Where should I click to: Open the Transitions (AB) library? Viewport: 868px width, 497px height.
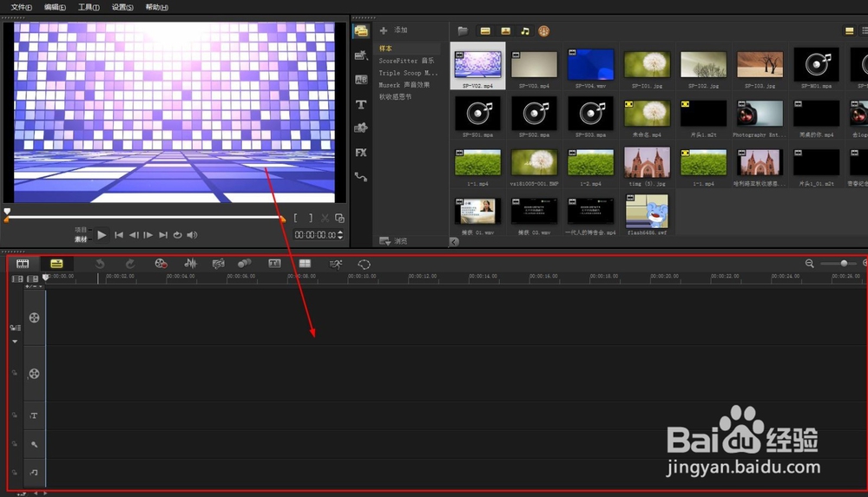click(361, 80)
